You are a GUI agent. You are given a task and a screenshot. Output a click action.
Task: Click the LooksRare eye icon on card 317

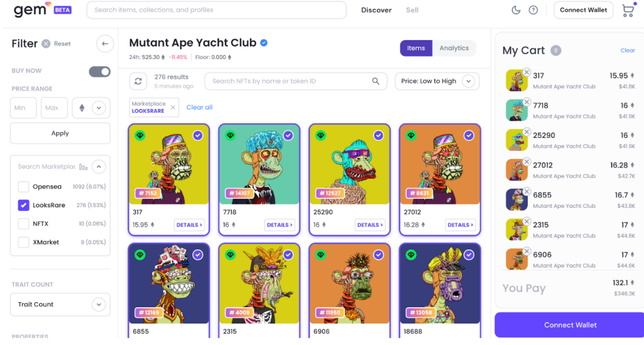(140, 135)
